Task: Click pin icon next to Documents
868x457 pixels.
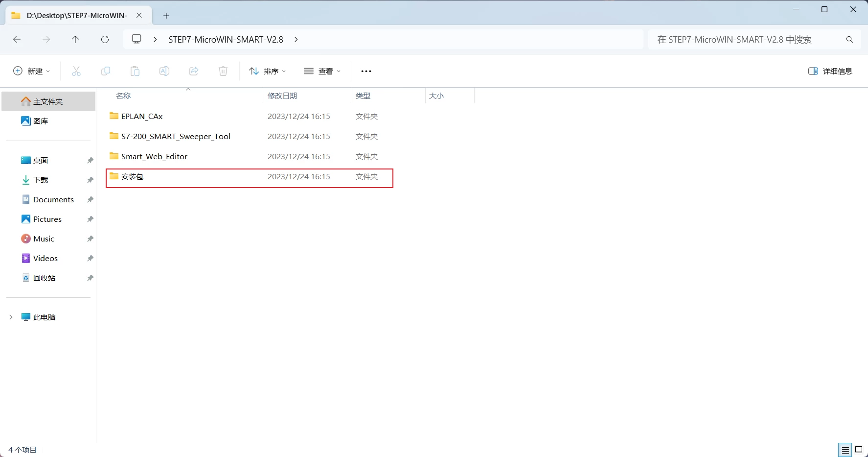Action: [90, 199]
